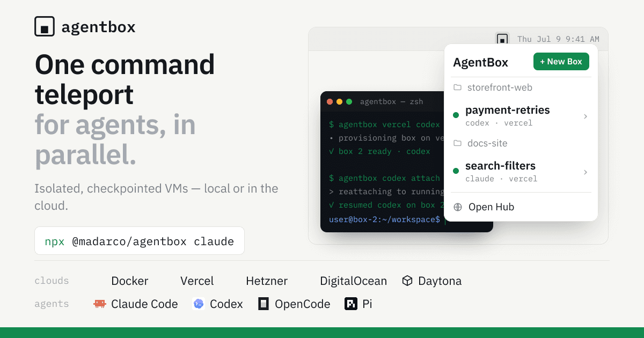
Task: Click green status dot beside payment-retries
Action: pos(456,115)
